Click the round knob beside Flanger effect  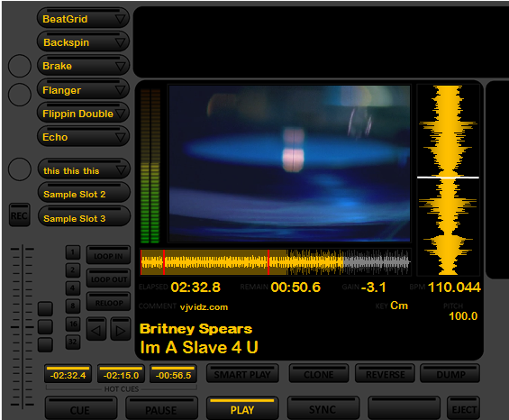[x=20, y=95]
